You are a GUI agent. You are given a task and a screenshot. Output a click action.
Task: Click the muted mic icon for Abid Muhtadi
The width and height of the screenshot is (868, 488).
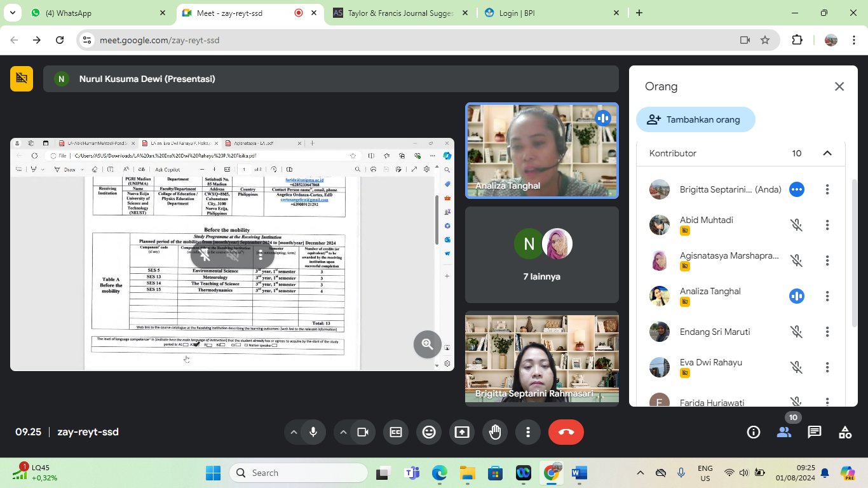pyautogui.click(x=797, y=225)
